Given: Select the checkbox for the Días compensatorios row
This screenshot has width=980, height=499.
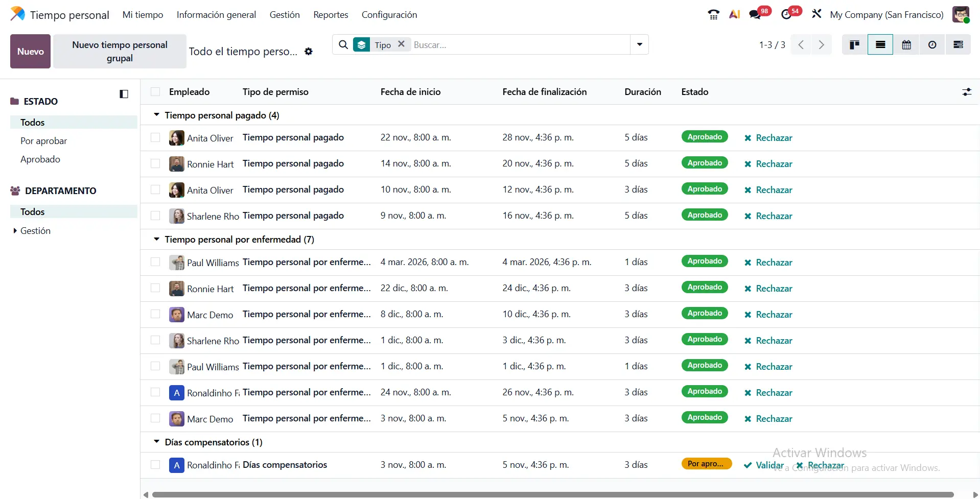Looking at the screenshot, I should tap(155, 465).
